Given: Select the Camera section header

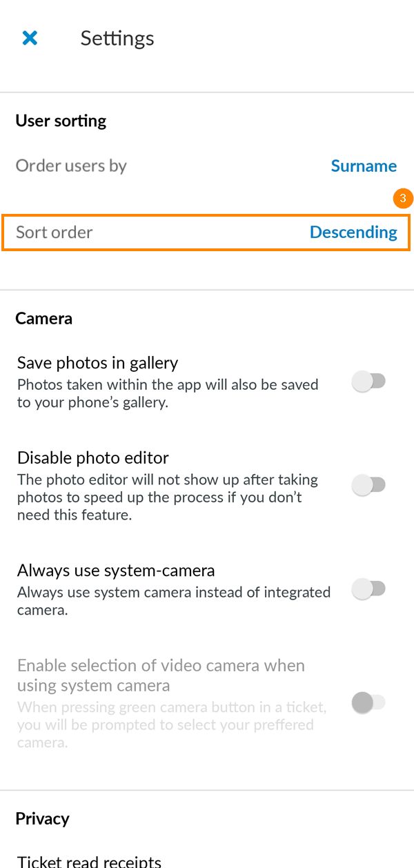Looking at the screenshot, I should point(43,319).
